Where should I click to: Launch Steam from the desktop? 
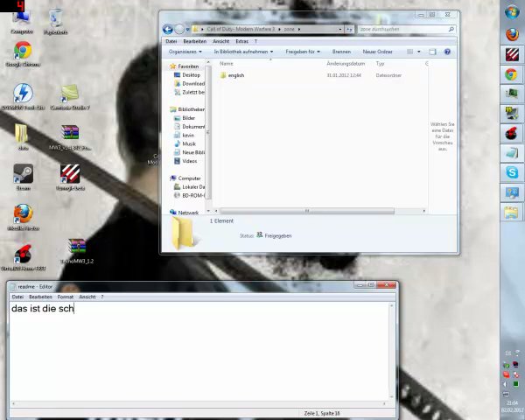tap(23, 175)
